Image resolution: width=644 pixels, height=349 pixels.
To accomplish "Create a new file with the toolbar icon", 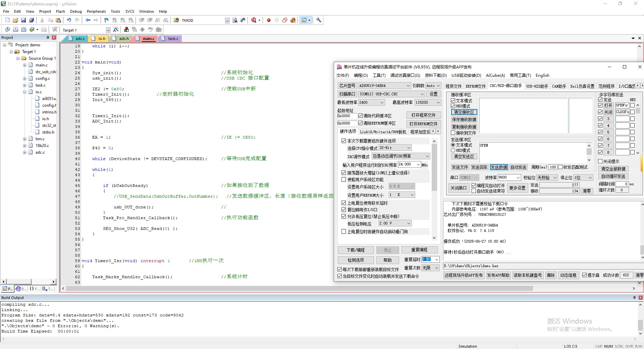I will point(7,20).
